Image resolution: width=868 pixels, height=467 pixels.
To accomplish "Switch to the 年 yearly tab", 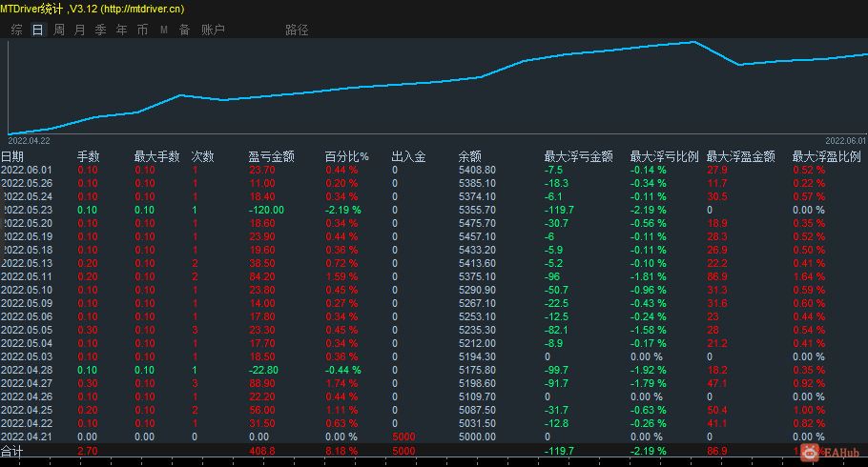I will pos(122,30).
